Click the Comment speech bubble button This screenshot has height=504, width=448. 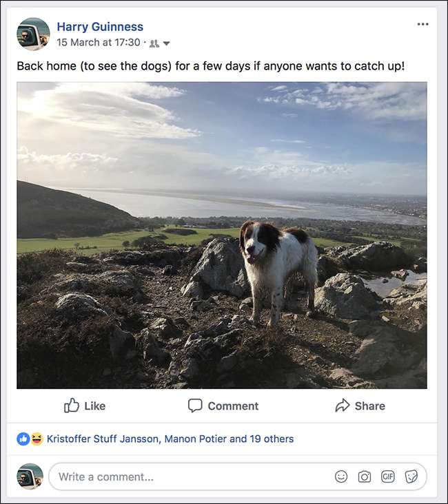[x=223, y=406]
